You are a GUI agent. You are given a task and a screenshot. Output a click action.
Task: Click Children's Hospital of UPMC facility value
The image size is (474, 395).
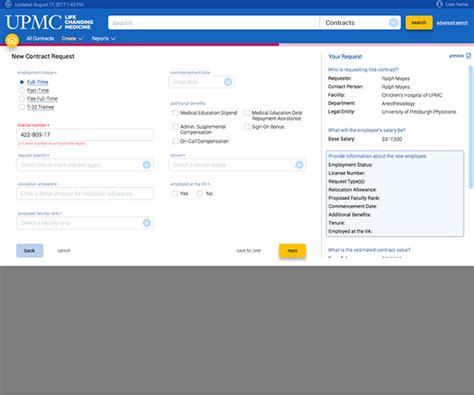412,95
